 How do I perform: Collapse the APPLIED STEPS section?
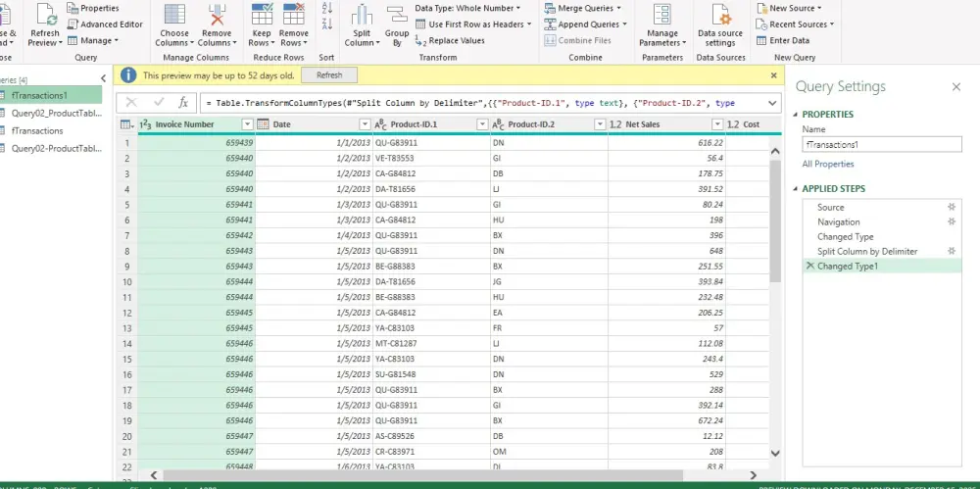796,189
